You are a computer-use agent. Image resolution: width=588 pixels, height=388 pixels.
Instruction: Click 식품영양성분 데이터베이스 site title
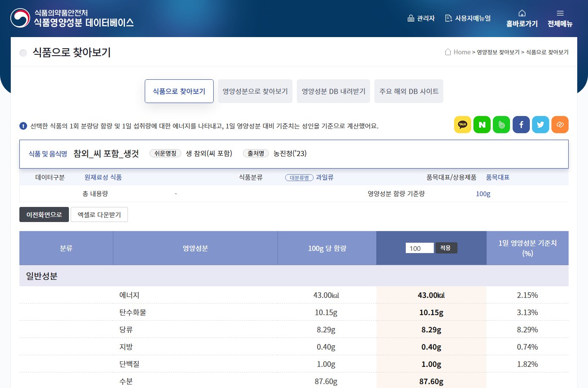tap(84, 23)
